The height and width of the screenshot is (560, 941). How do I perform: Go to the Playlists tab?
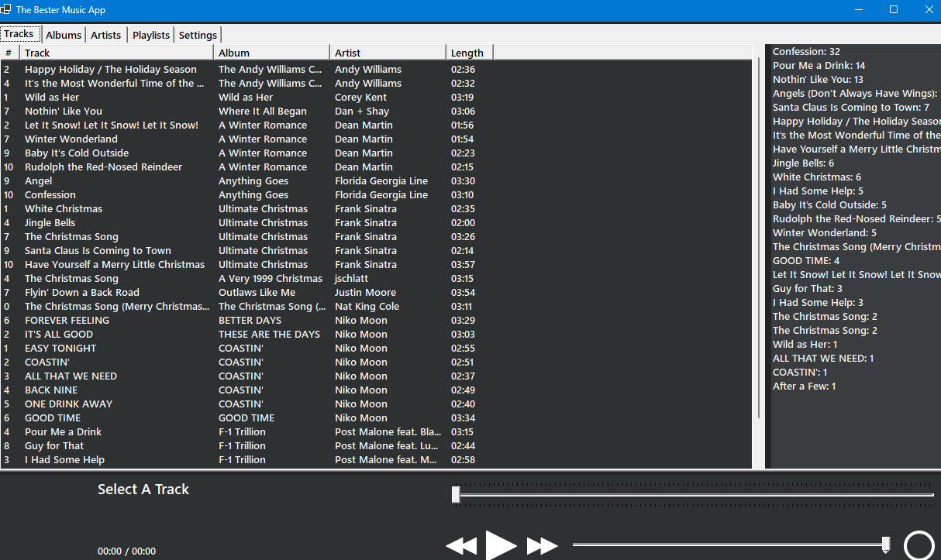tap(151, 35)
